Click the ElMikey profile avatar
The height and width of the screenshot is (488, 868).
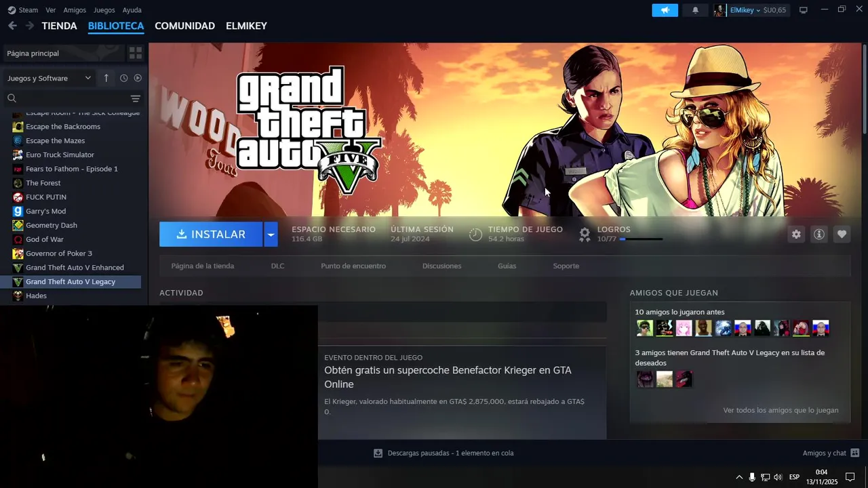coord(719,10)
